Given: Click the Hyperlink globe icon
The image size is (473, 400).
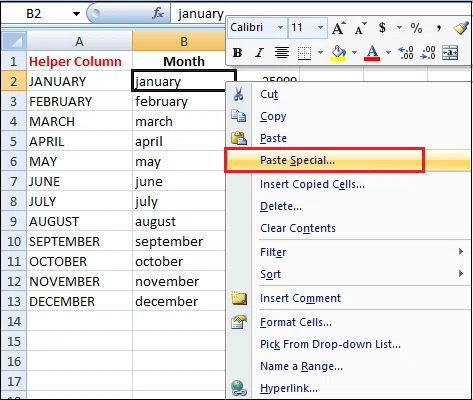Looking at the screenshot, I should pos(239,388).
